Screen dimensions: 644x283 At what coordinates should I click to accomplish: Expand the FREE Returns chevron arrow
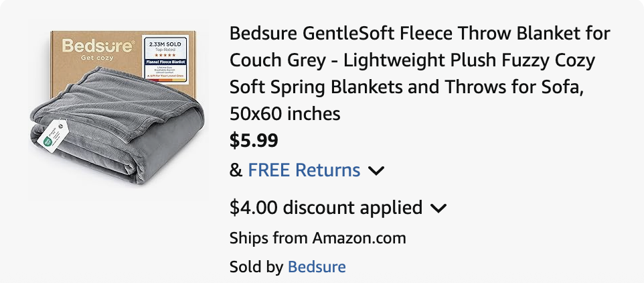pos(376,171)
